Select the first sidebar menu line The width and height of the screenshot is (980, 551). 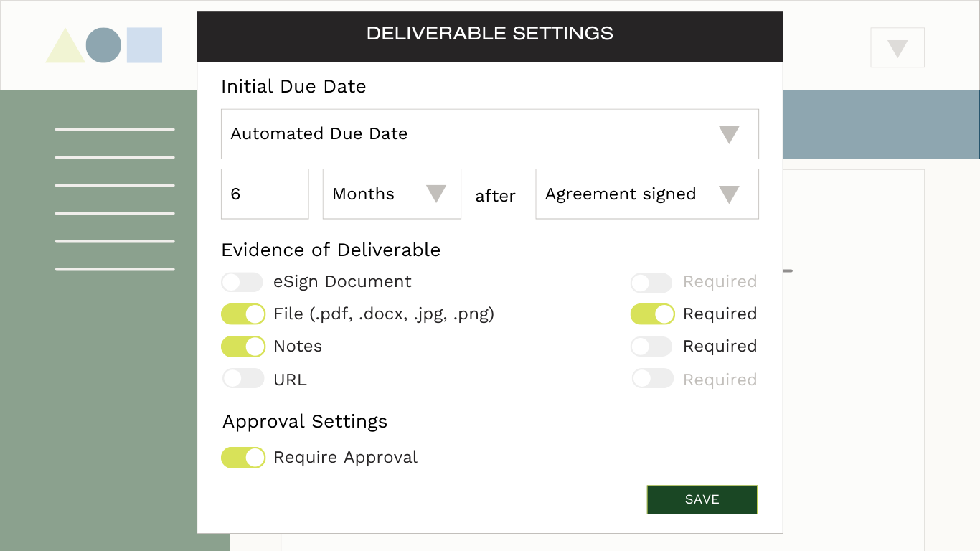click(x=115, y=130)
